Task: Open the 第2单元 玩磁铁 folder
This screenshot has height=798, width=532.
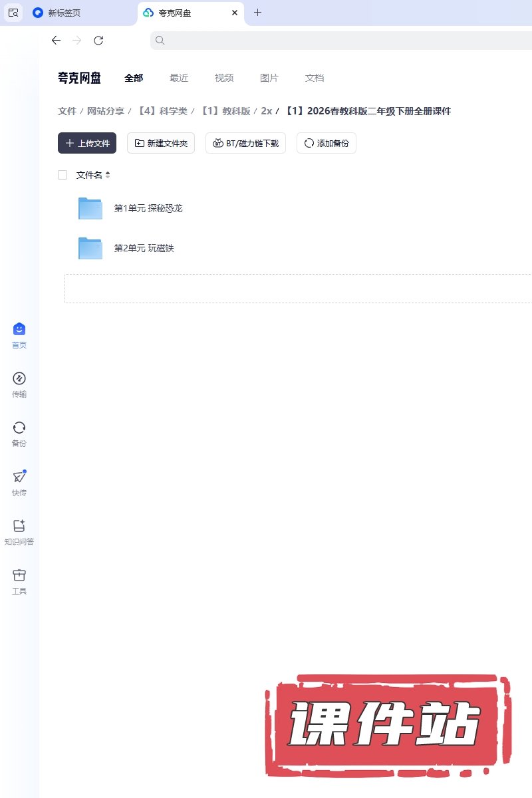Action: tap(144, 248)
